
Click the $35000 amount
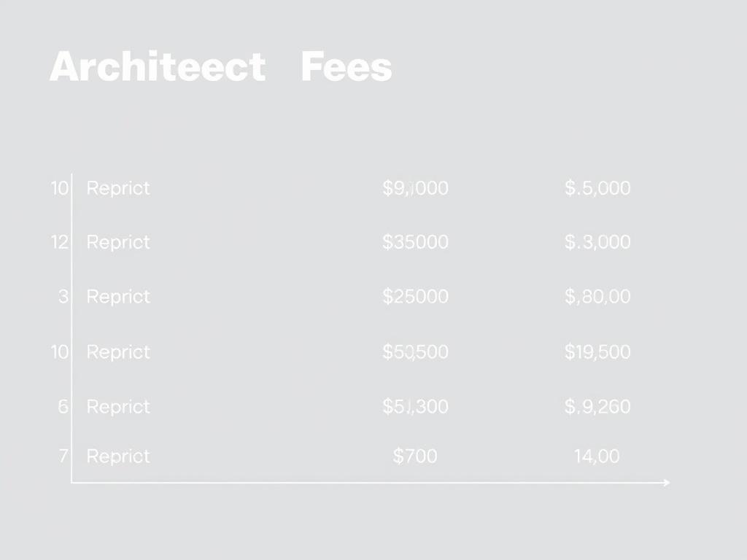point(415,242)
